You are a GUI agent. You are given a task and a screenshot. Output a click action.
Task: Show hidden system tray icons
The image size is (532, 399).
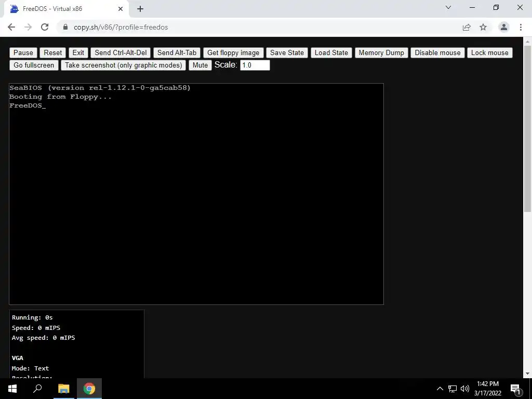(x=440, y=389)
